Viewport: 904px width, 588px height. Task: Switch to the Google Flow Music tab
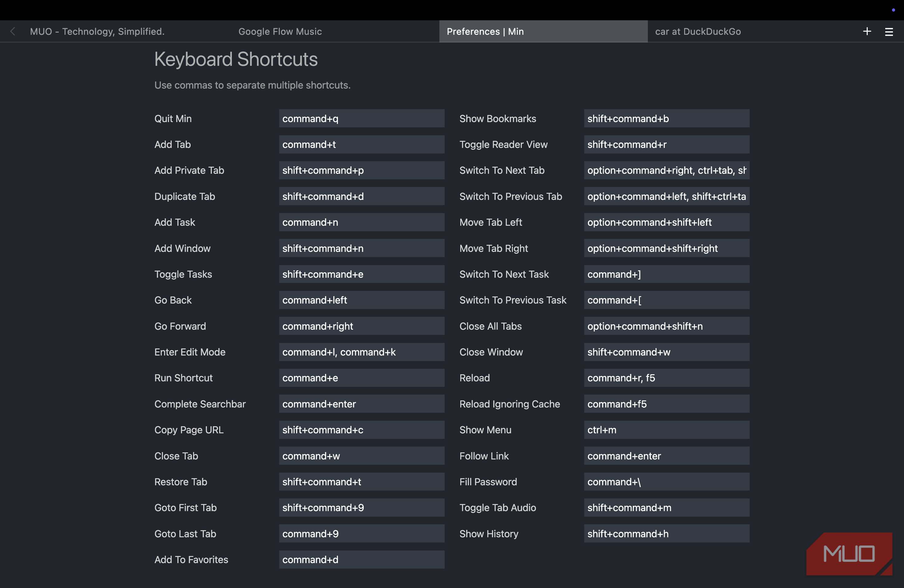335,32
